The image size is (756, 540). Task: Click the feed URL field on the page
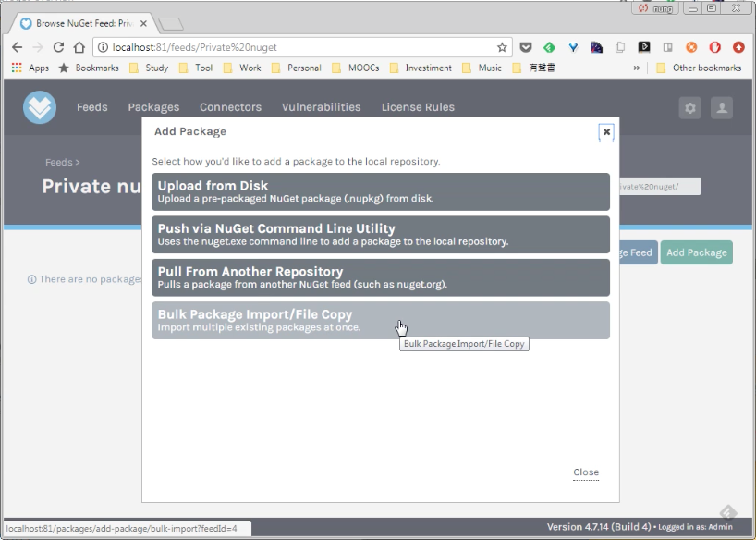click(660, 187)
